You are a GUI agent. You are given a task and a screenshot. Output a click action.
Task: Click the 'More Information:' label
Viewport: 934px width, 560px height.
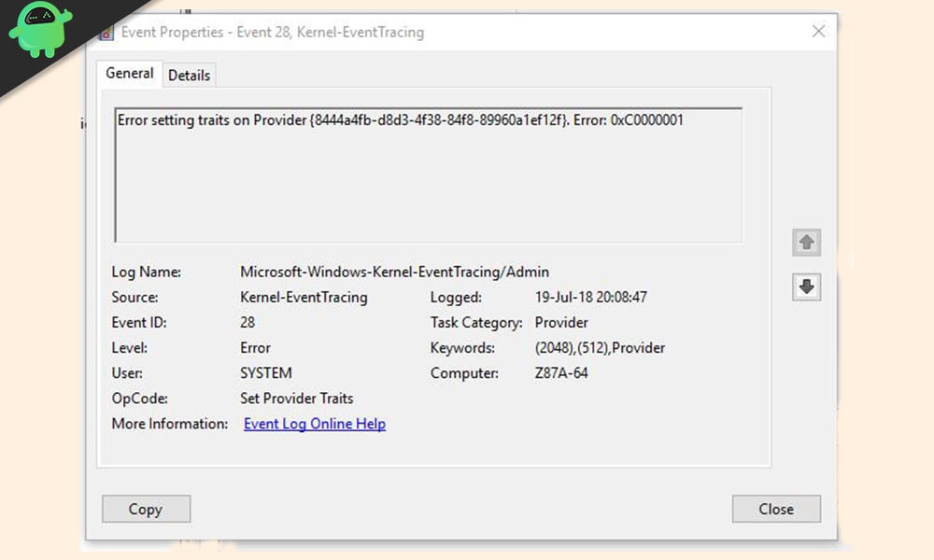170,424
